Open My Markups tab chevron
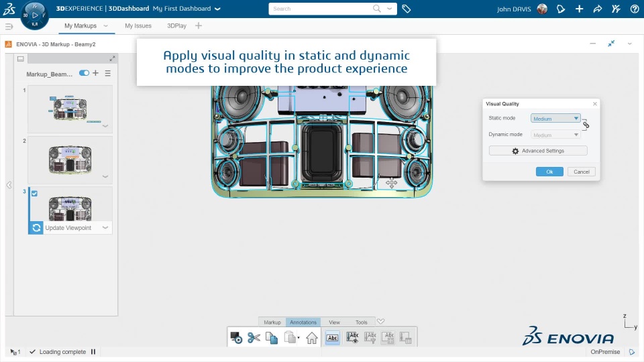Screen dimensions: 644x362 click(x=105, y=25)
